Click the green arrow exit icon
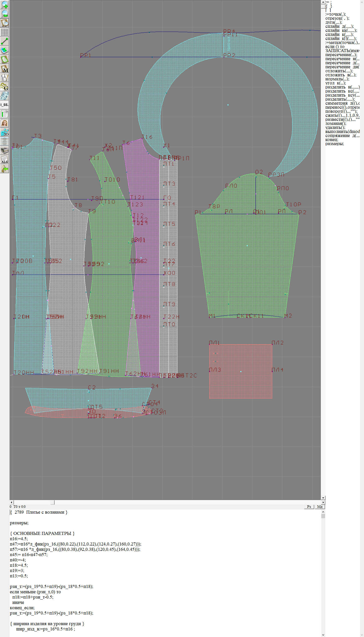This screenshot has height=637, width=364. coord(5,169)
